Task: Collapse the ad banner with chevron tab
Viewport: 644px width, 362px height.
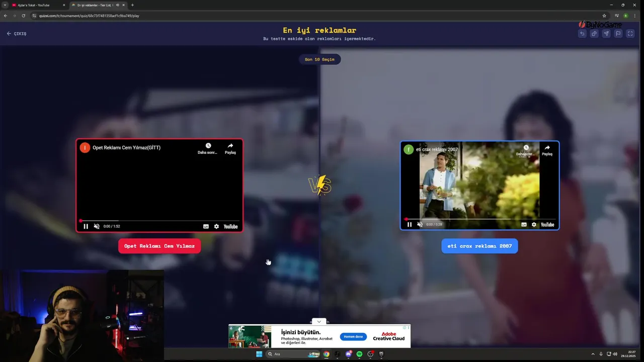Action: 319,322
